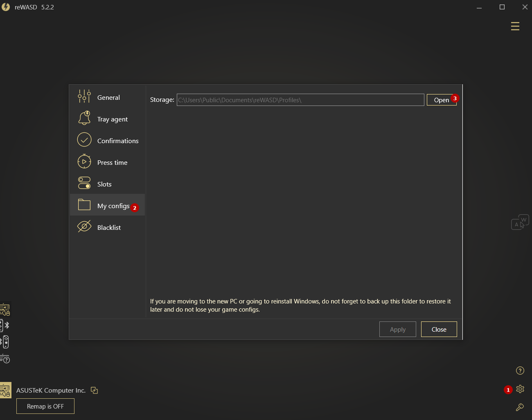Select the keyboard-gamepad-mouse device group icon
Image resolution: width=532 pixels, height=420 pixels.
pyautogui.click(x=5, y=310)
